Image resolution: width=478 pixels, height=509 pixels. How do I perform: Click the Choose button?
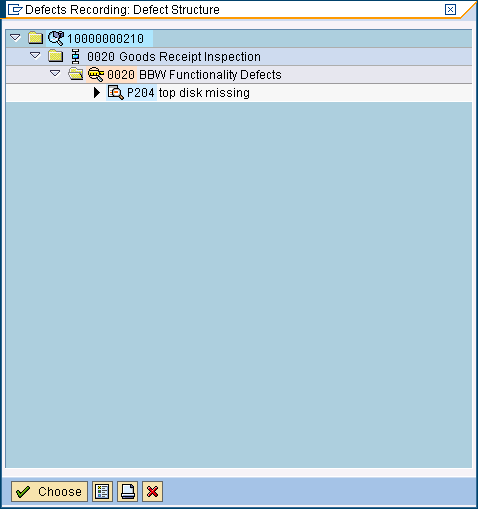tap(49, 491)
